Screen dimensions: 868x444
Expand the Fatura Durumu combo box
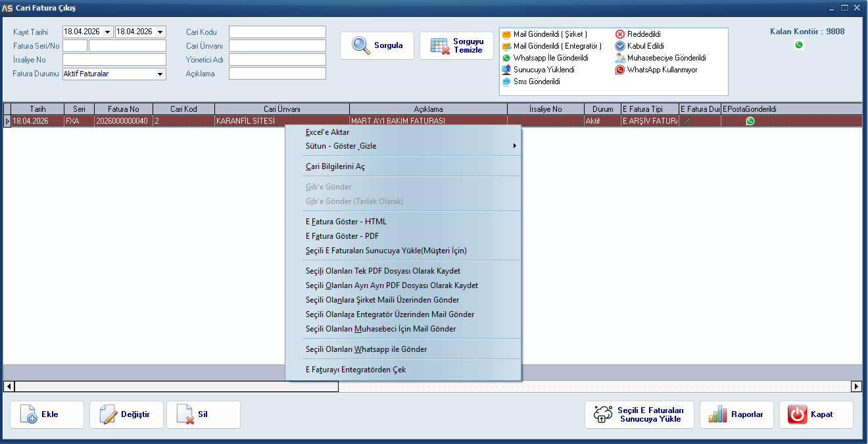click(160, 74)
